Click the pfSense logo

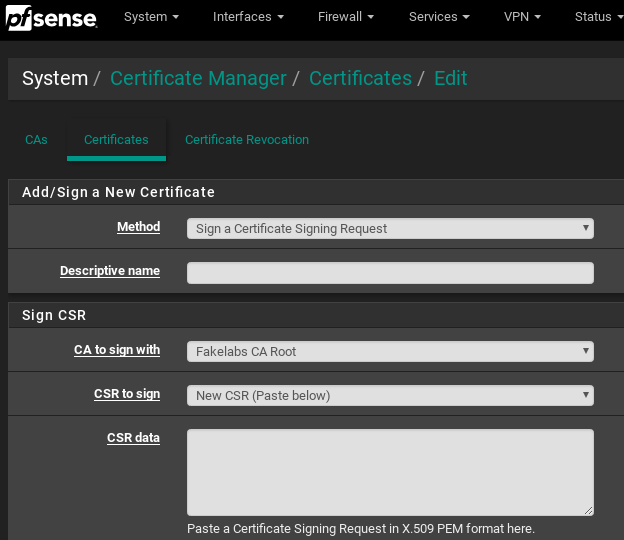click(x=52, y=17)
